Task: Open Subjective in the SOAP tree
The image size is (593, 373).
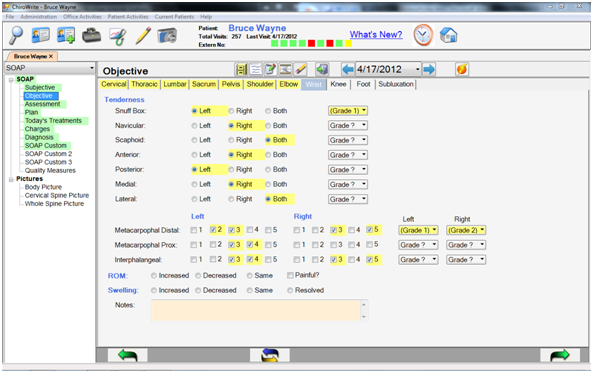Action: click(40, 87)
